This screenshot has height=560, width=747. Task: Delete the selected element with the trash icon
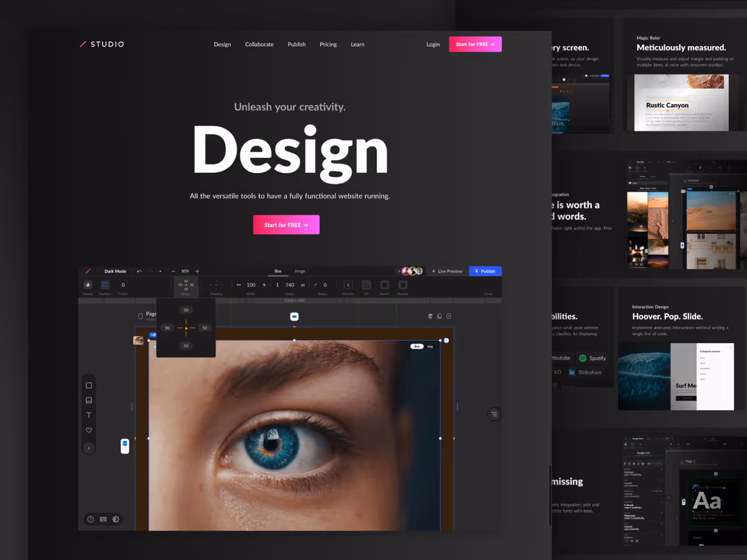(430, 315)
